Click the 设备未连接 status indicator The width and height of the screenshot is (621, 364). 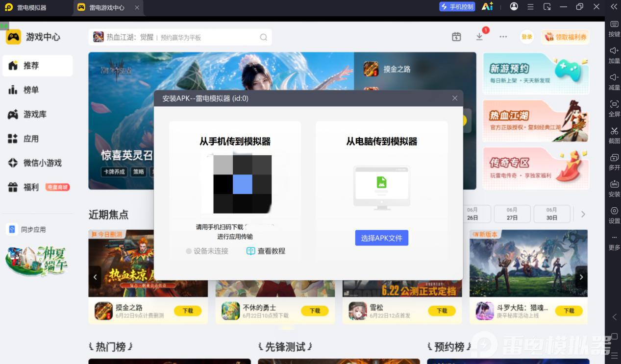207,251
